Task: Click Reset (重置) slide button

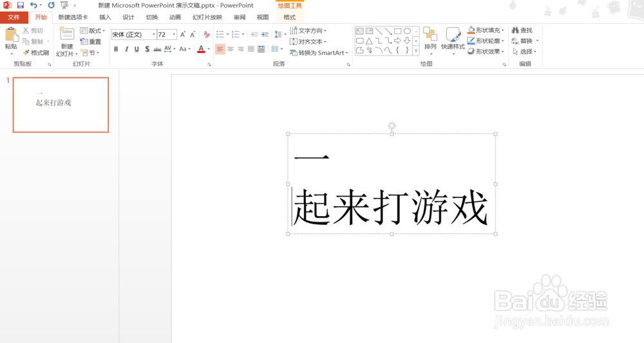Action: [x=91, y=41]
